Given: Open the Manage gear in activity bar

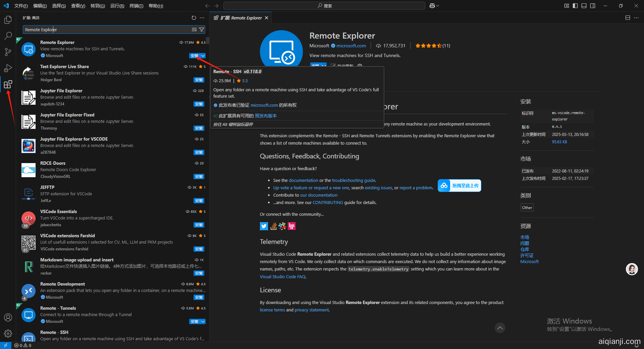Looking at the screenshot, I should click(x=8, y=333).
